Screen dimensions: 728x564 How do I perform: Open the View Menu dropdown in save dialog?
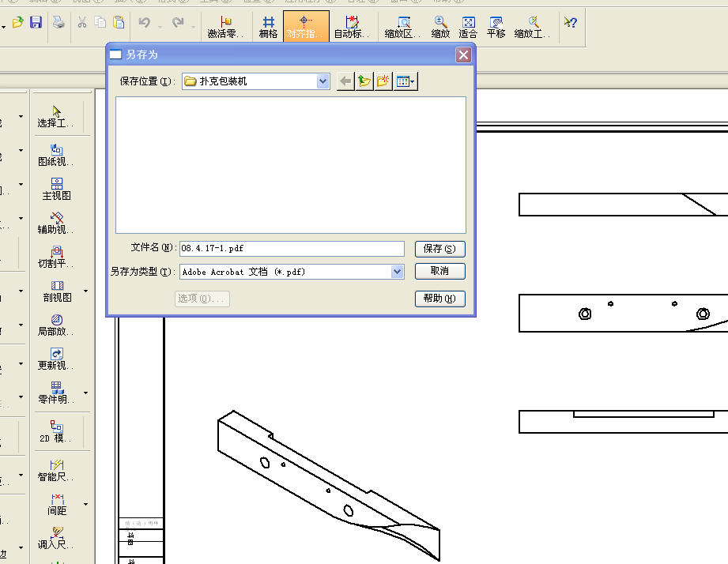(406, 81)
